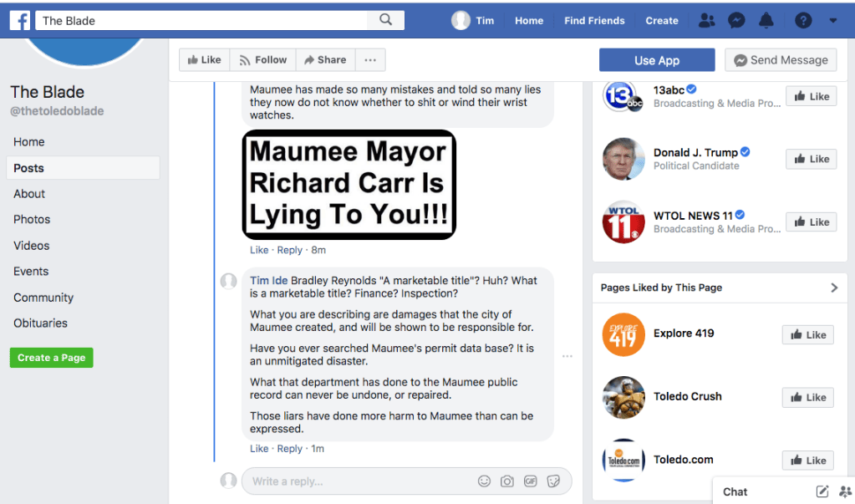Add a GIF to the reply

[x=530, y=481]
